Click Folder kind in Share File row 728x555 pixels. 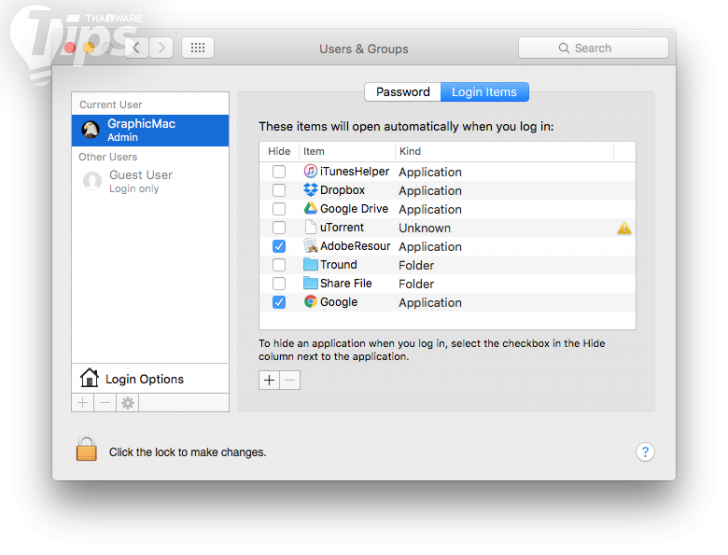pos(416,284)
